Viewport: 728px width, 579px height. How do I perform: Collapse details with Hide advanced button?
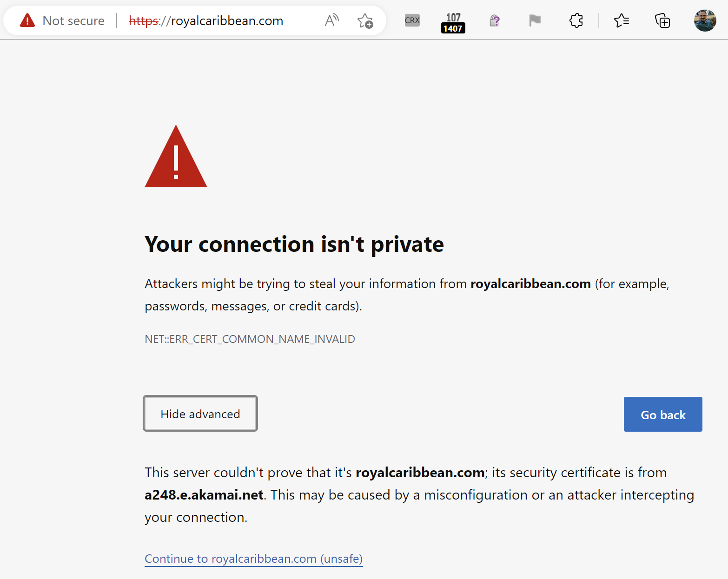200,414
